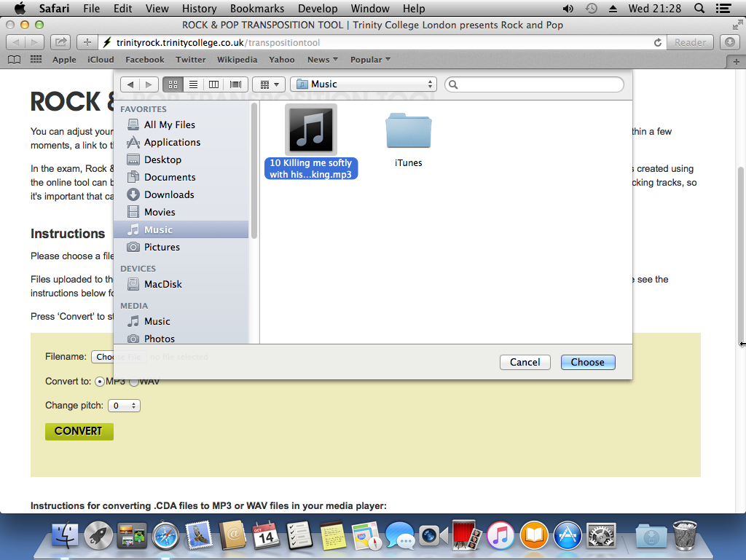
Task: Select All My Files in sidebar
Action: pos(181,125)
